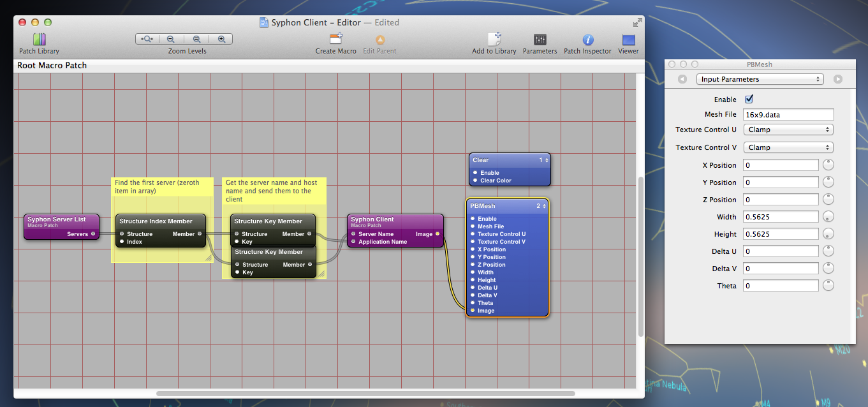Screen dimensions: 868x407
Task: Click the Z Position value field
Action: (781, 200)
